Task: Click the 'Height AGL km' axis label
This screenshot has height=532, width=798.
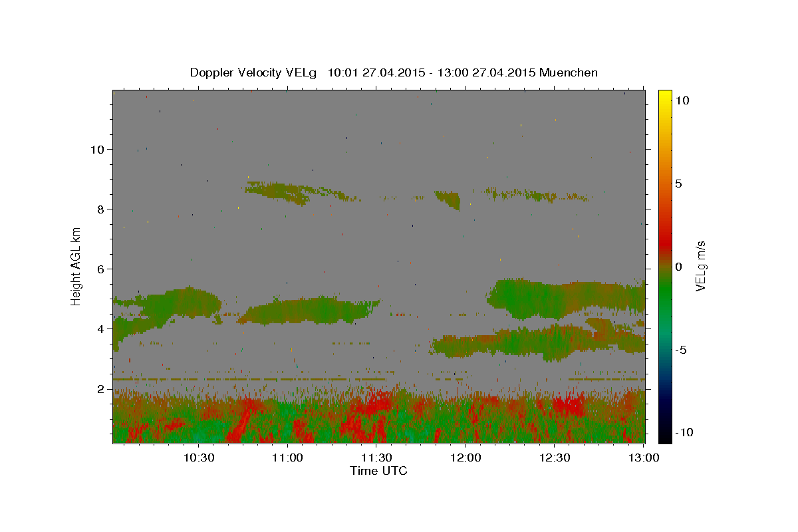Action: point(76,266)
